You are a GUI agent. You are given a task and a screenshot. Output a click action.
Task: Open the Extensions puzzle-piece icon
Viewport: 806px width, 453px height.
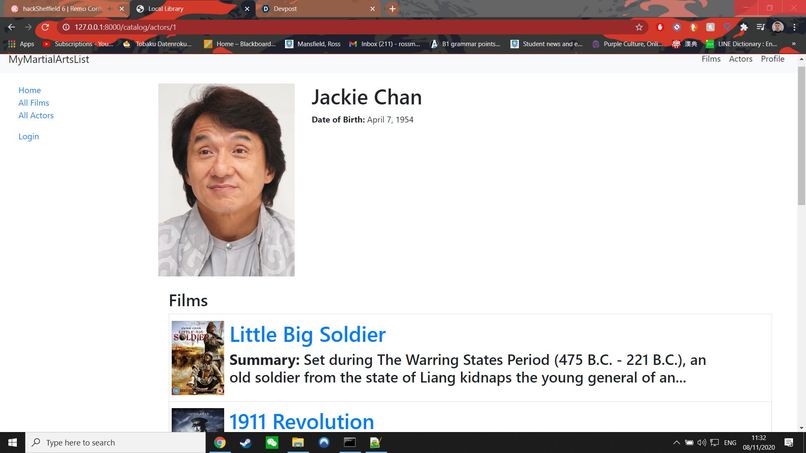pos(743,27)
